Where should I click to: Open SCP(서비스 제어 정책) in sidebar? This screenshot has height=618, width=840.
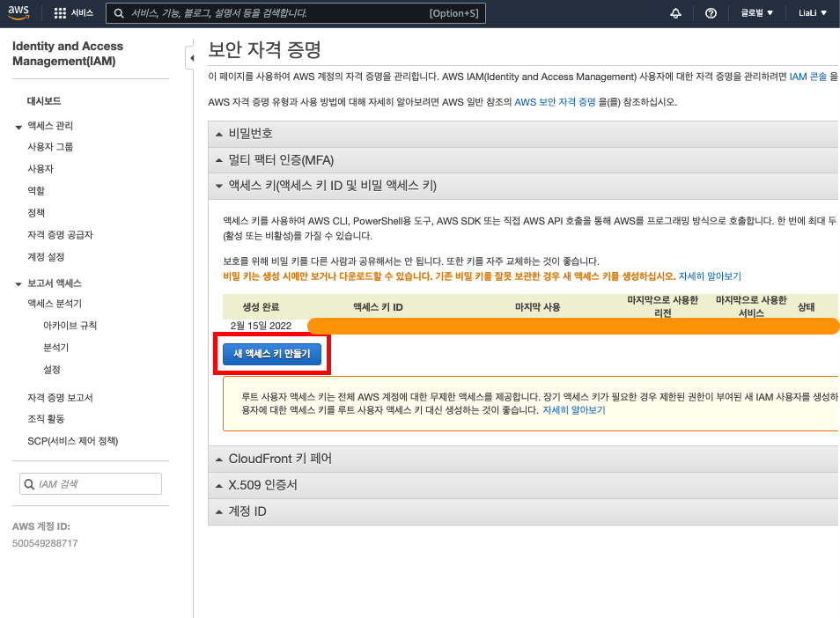pos(73,441)
